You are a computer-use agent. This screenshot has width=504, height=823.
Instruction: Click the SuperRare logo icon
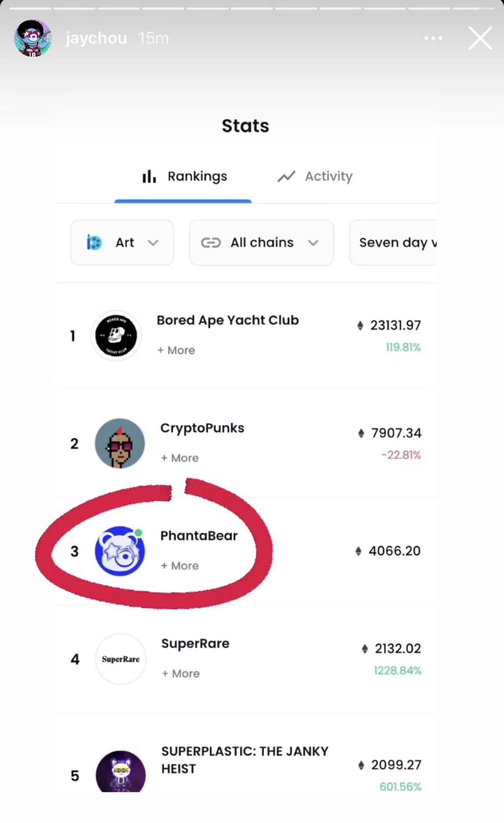click(121, 659)
